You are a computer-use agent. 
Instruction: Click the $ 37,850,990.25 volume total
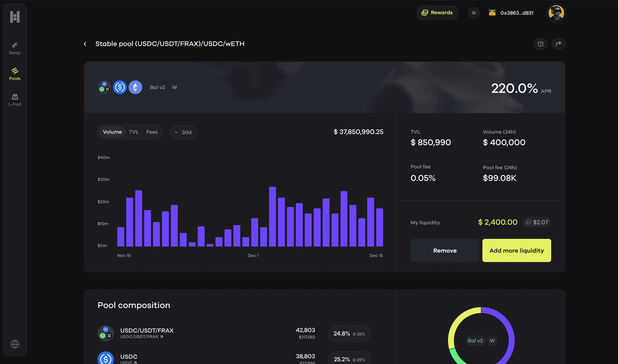tap(358, 132)
